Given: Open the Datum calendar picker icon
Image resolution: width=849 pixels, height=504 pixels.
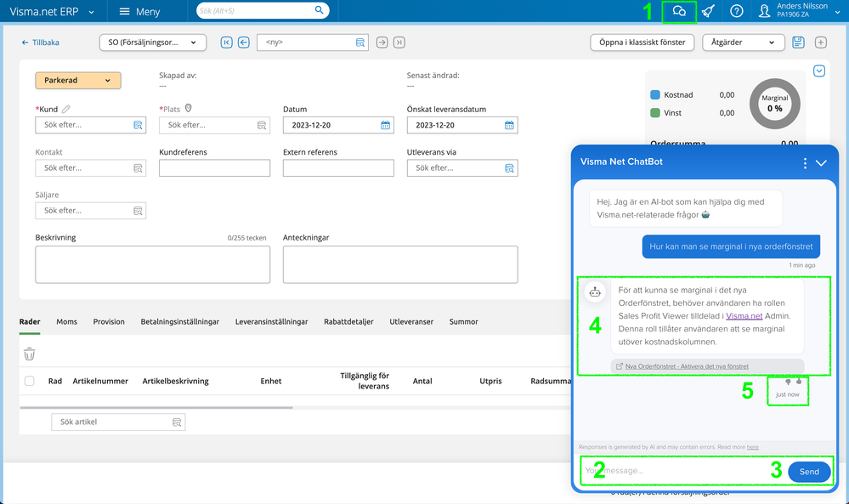Looking at the screenshot, I should coord(385,125).
